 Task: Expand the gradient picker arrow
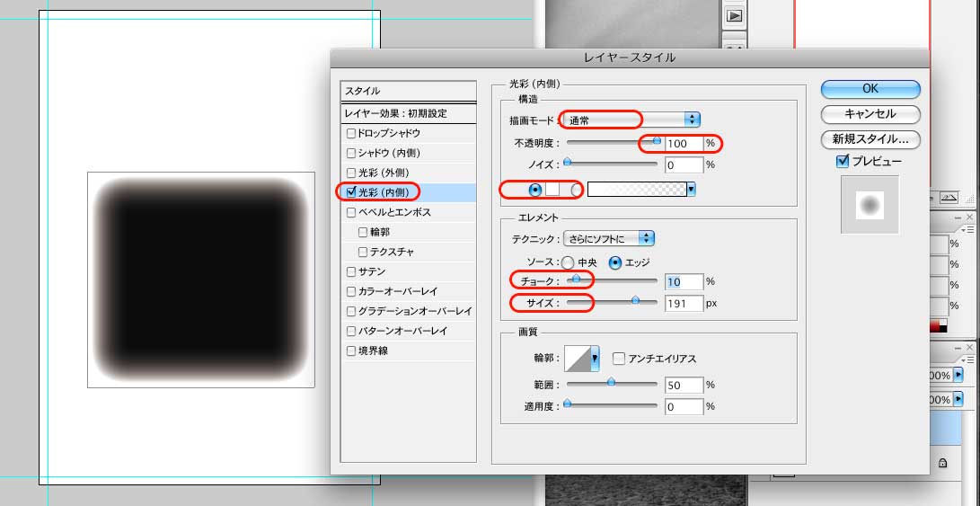691,190
